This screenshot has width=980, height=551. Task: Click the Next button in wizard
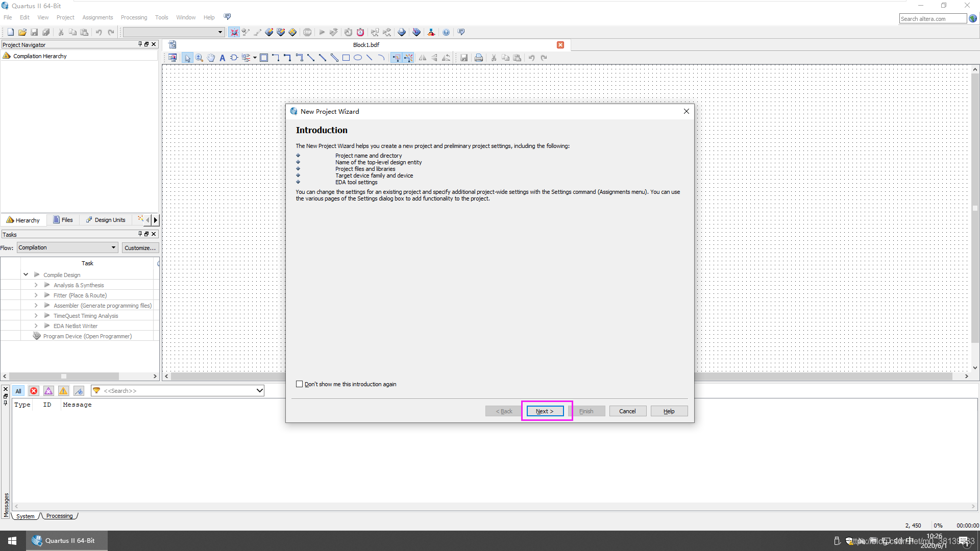(545, 411)
